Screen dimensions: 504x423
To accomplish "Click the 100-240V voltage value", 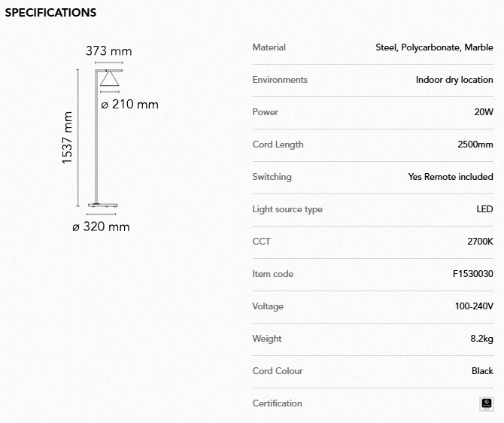I will 474,306.
